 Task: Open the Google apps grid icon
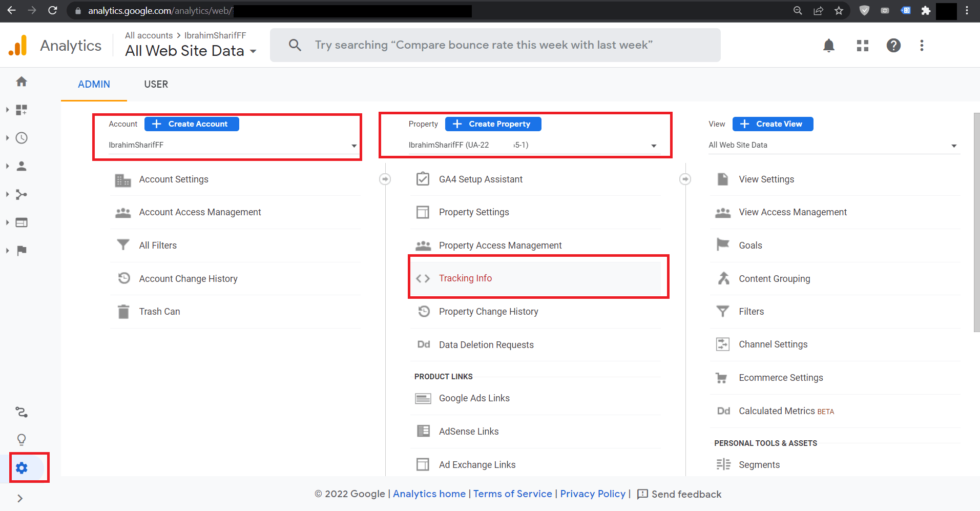click(x=862, y=46)
